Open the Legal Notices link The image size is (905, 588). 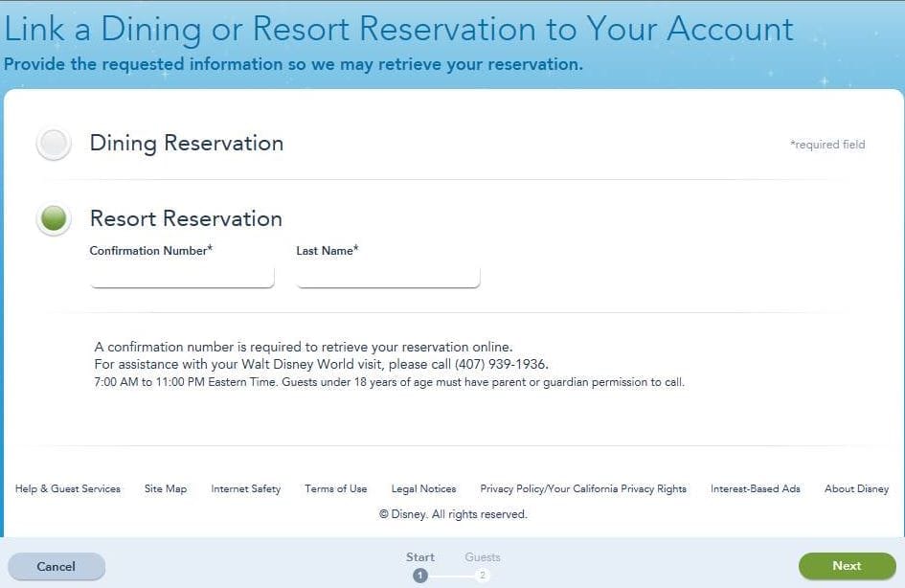click(423, 488)
